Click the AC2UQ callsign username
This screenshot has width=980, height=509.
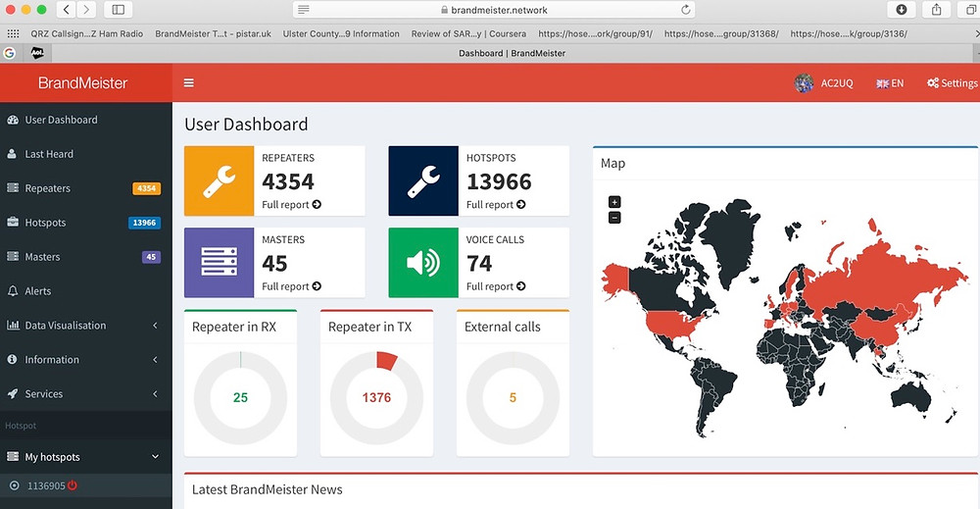point(837,82)
